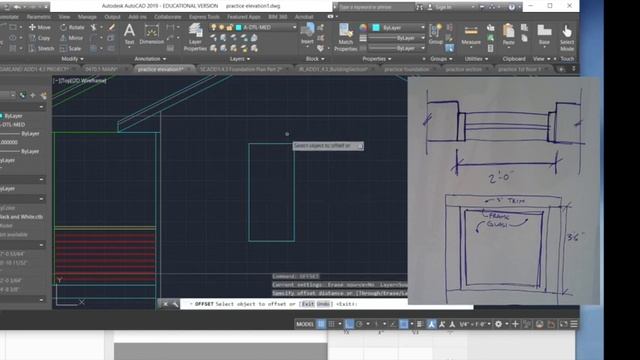The width and height of the screenshot is (640, 360).
Task: Close the command line window
Action: tap(165, 304)
